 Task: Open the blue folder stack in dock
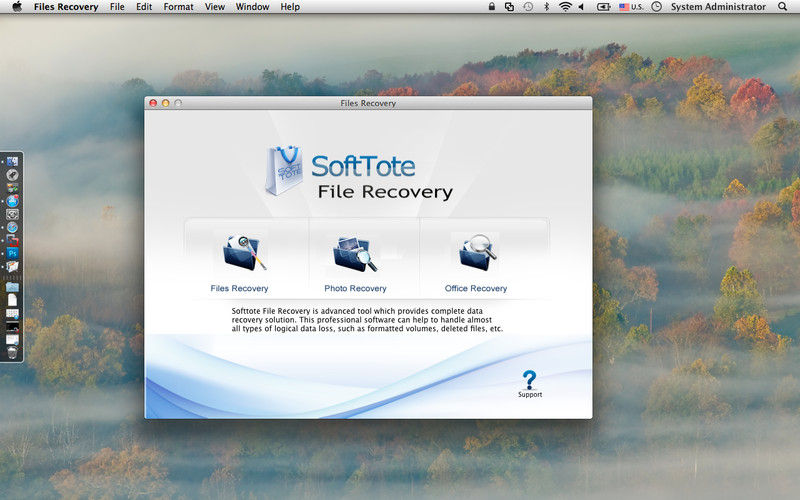tap(12, 287)
